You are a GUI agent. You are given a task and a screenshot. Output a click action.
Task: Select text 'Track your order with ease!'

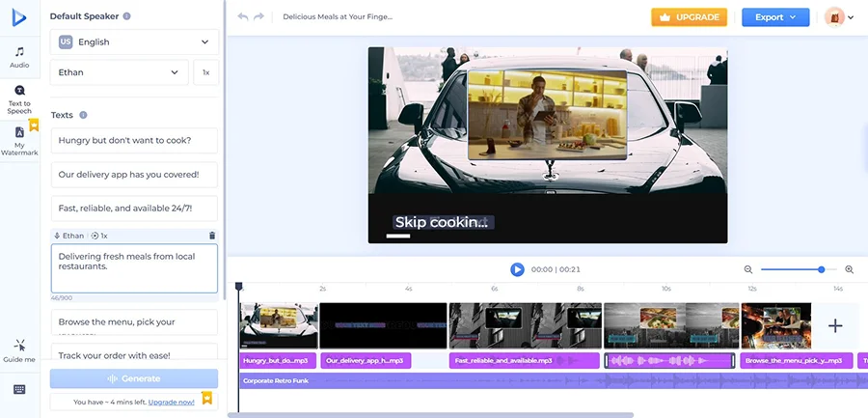134,352
